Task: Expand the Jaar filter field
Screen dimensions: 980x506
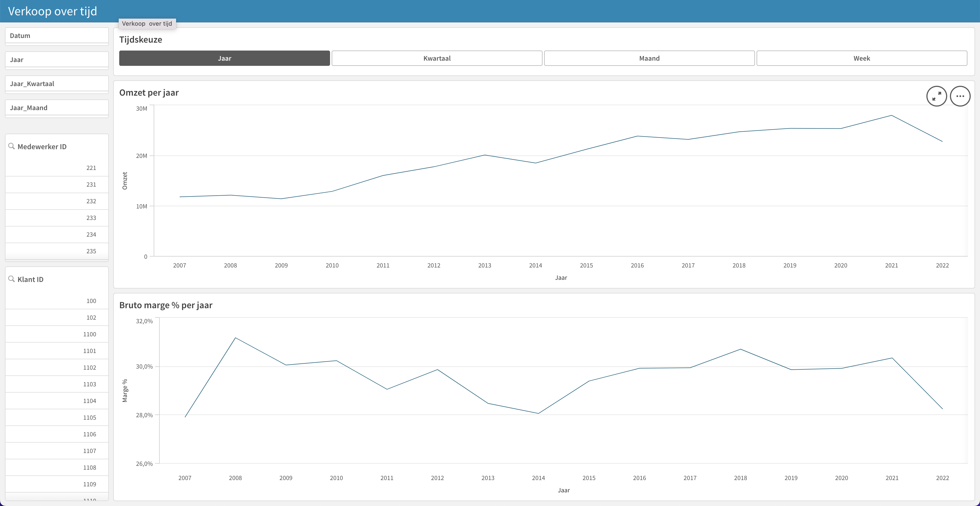Action: point(57,60)
